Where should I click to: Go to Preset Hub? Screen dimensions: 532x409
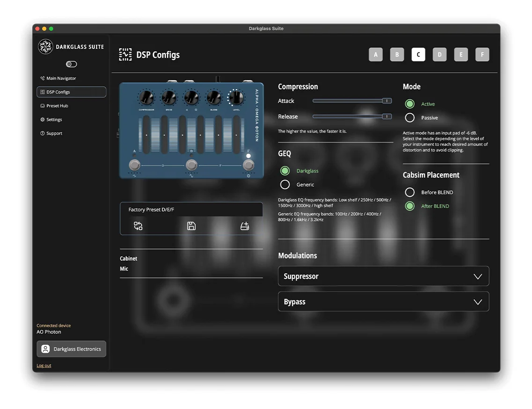point(71,106)
